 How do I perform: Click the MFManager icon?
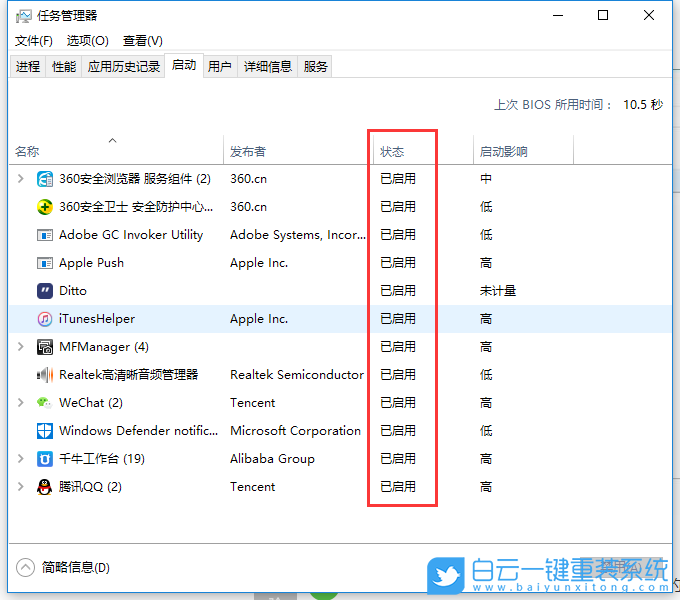pos(45,347)
